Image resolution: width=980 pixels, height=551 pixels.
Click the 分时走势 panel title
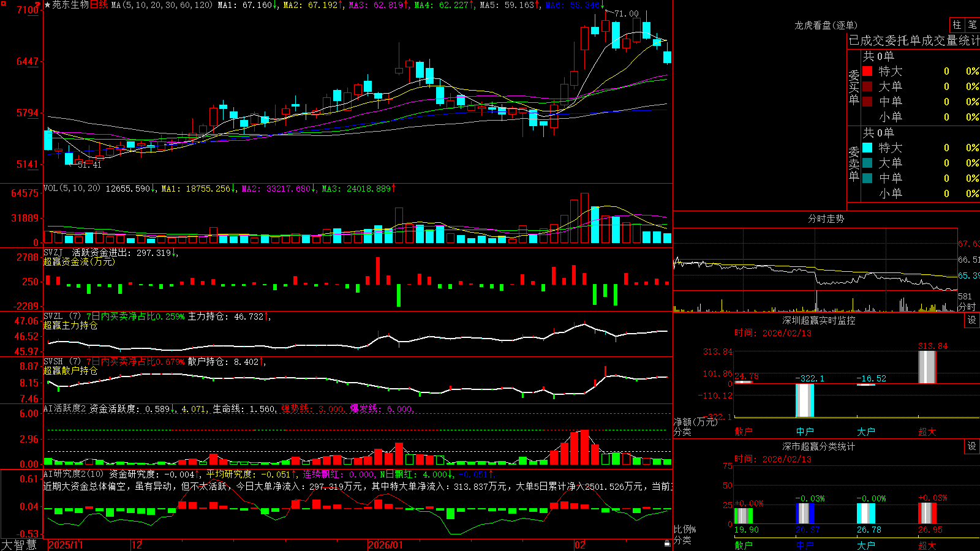826,219
